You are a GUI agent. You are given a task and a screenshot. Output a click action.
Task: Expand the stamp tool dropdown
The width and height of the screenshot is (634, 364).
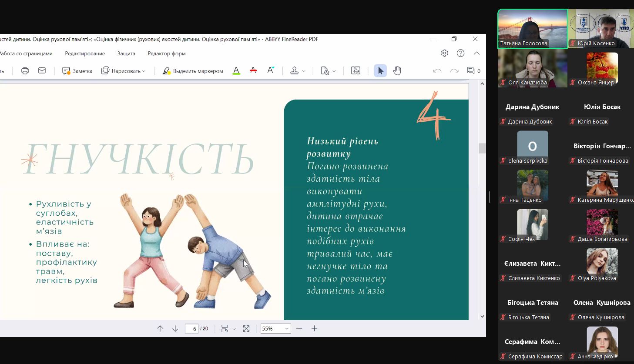pos(303,71)
